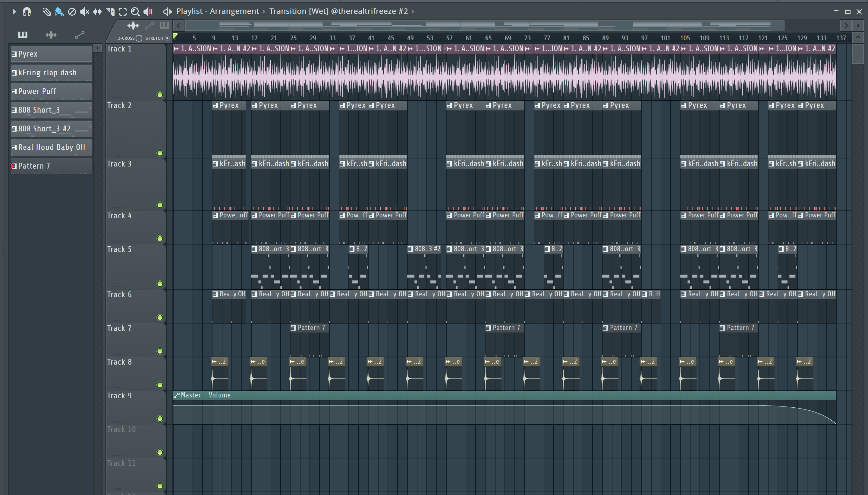868x495 pixels.
Task: Select the Paint brush tool
Action: tap(59, 11)
